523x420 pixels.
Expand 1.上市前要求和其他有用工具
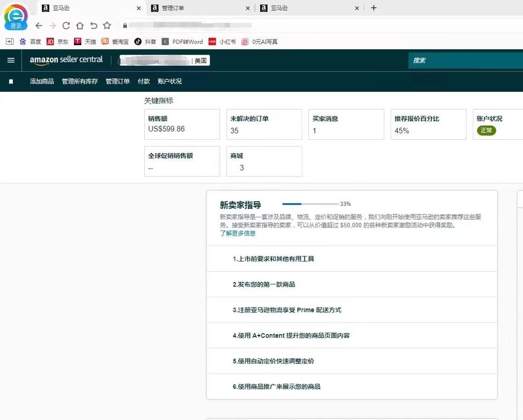point(352,259)
